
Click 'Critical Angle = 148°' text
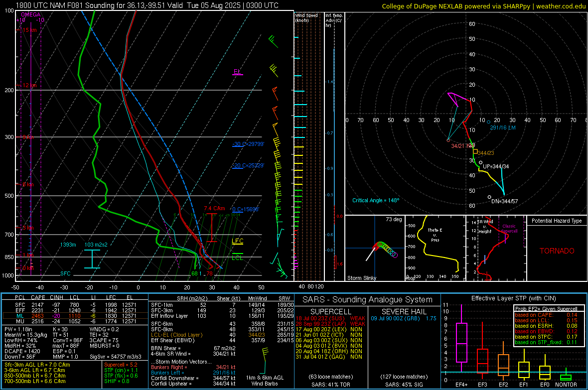click(x=376, y=200)
